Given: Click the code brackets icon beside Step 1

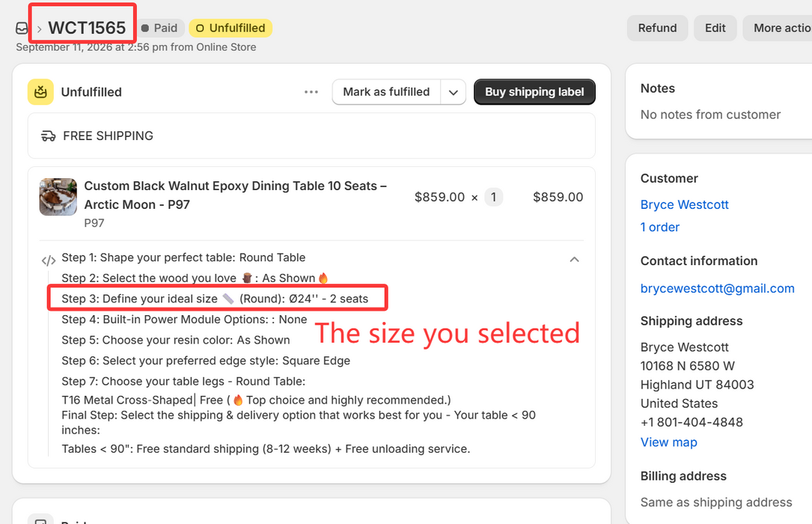Looking at the screenshot, I should pyautogui.click(x=49, y=260).
